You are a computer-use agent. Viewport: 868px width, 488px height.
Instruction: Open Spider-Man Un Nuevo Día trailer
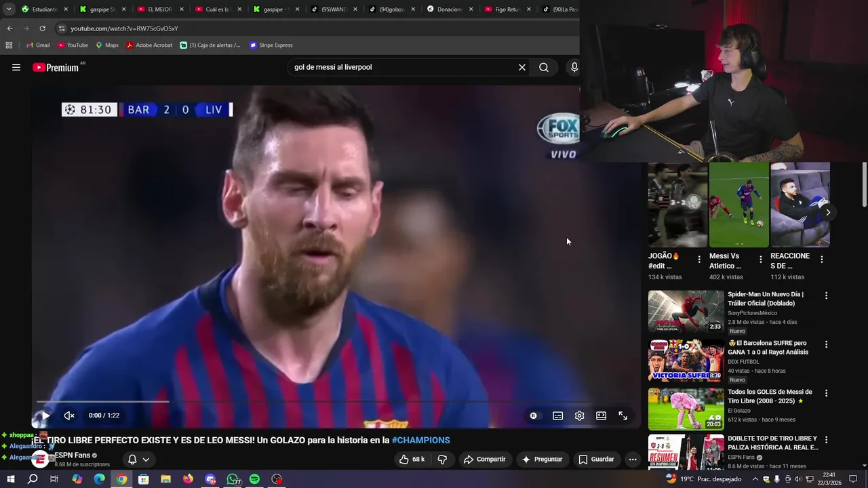point(766,299)
